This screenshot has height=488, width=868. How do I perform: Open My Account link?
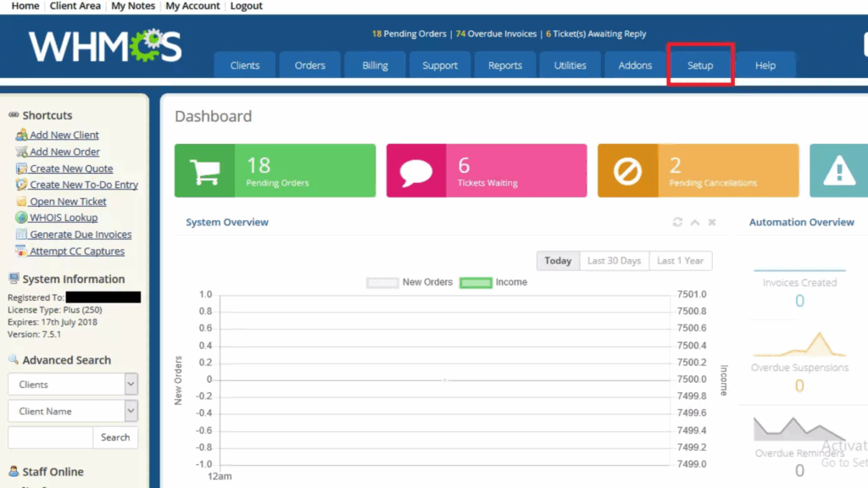tap(192, 6)
